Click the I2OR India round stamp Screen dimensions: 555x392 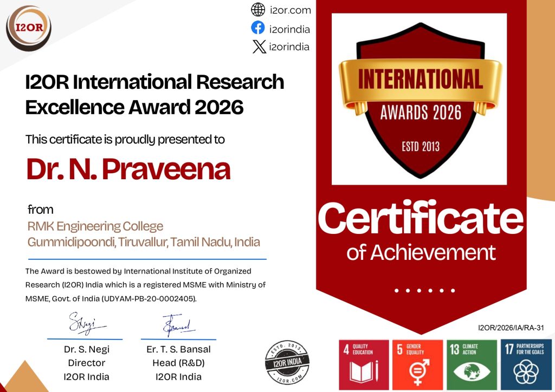(287, 363)
